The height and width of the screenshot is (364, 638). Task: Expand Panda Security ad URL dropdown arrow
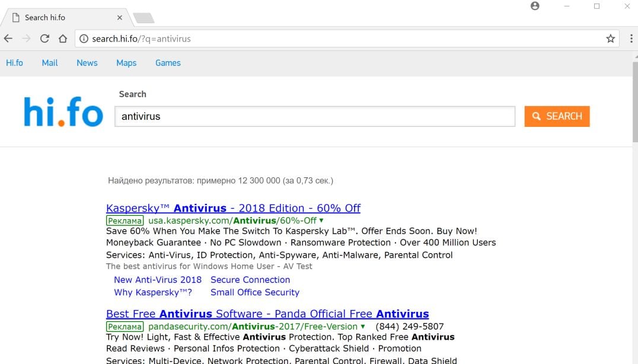click(362, 327)
